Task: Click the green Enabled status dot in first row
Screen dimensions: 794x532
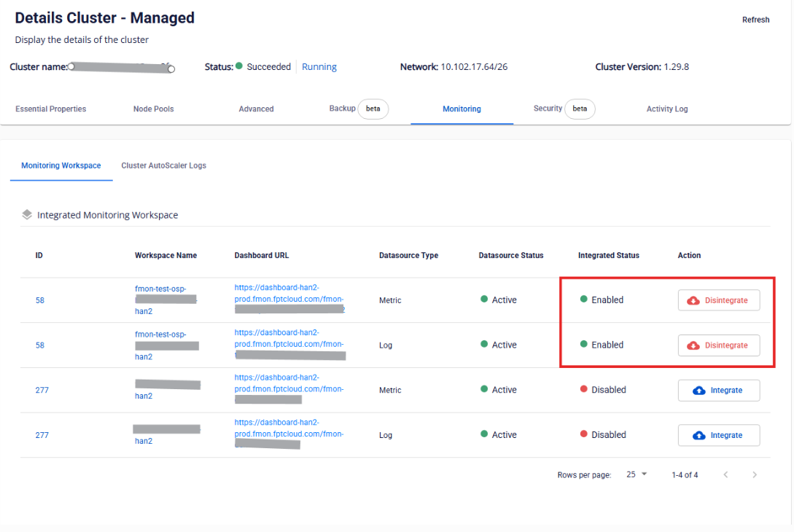Action: click(583, 300)
